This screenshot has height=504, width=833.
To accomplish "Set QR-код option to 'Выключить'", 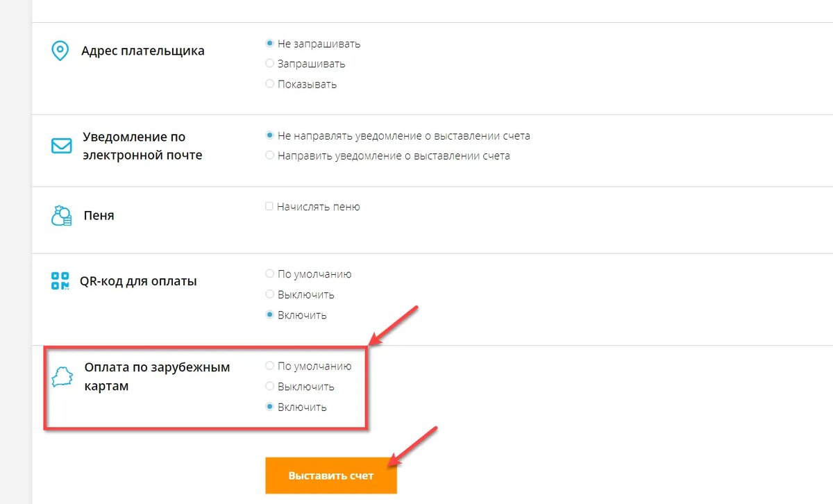I will point(270,294).
